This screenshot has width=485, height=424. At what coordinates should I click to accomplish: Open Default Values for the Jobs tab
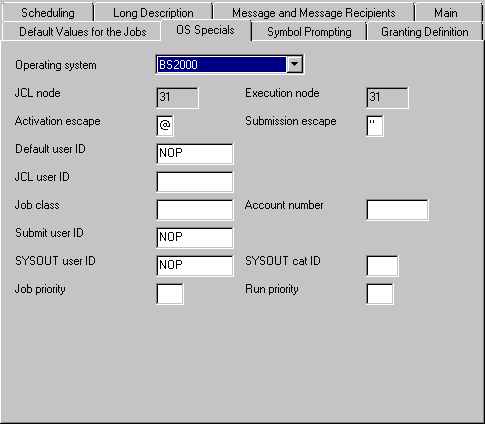point(82,32)
